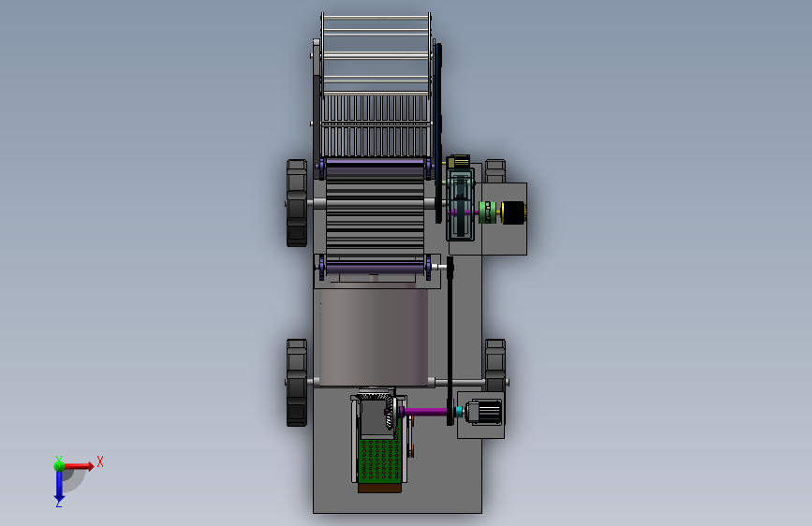Click the blue Z axis arrow of the triad
The image size is (812, 526).
(x=59, y=487)
